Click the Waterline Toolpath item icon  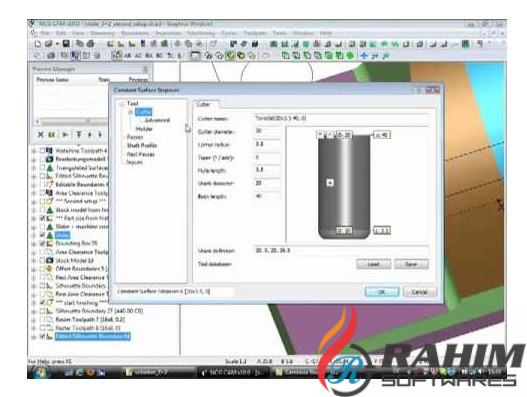point(49,150)
